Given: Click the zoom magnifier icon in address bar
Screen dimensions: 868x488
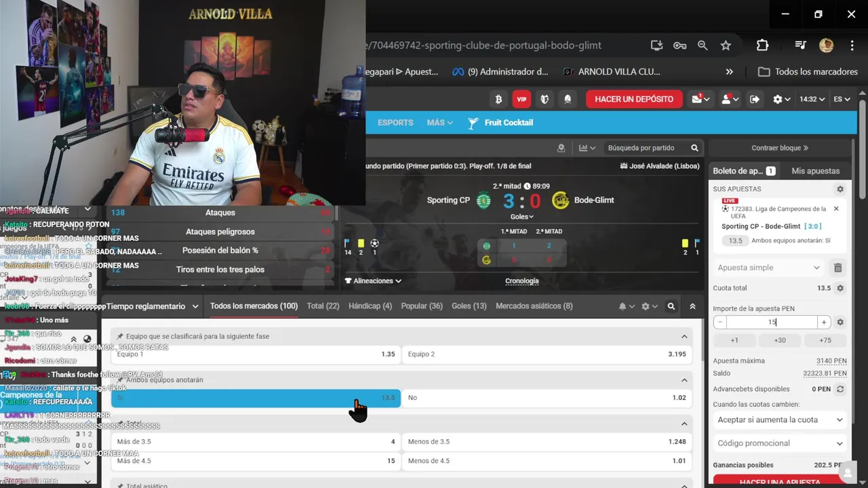Looking at the screenshot, I should click(703, 45).
